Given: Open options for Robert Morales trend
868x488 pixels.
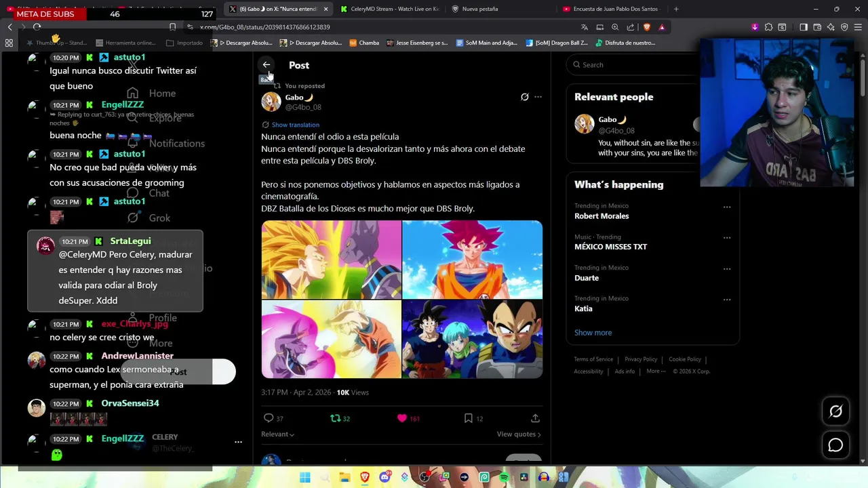Looking at the screenshot, I should pyautogui.click(x=727, y=207).
